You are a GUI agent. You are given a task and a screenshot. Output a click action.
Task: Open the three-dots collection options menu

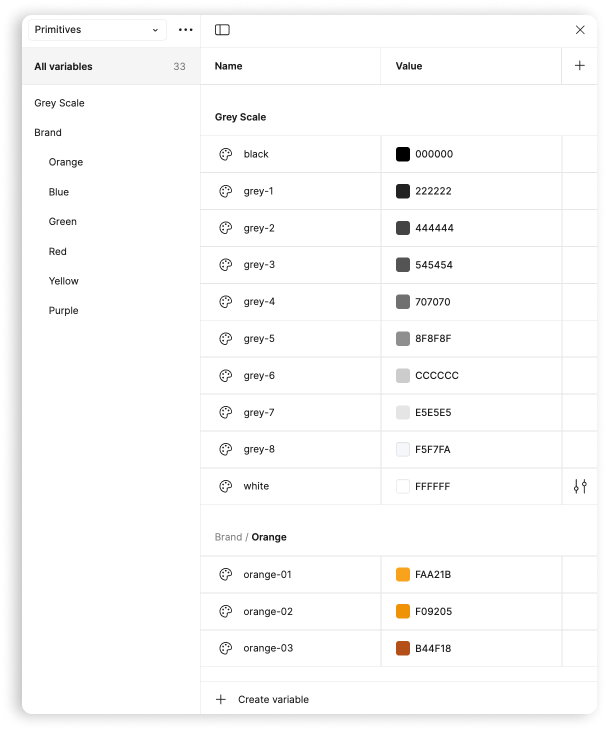(185, 30)
